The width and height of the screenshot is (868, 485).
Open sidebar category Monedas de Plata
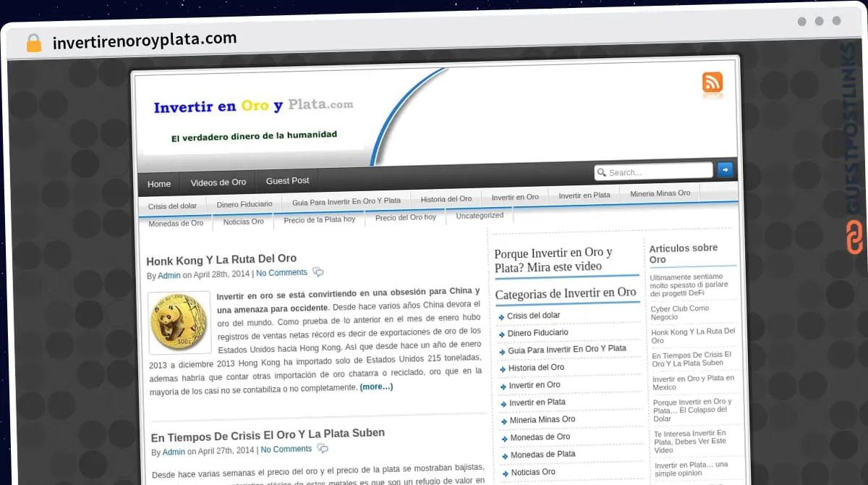[543, 455]
